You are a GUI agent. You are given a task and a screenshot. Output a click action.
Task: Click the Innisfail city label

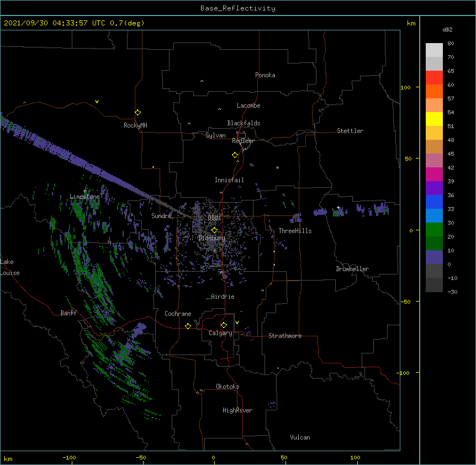[229, 180]
